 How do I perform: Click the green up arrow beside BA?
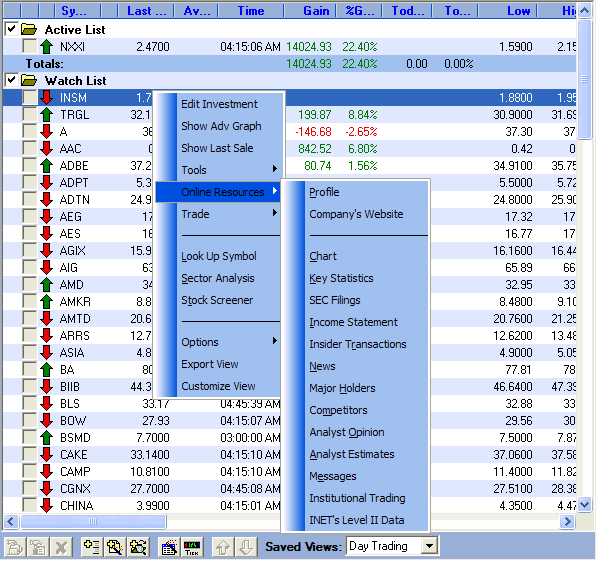[46, 369]
